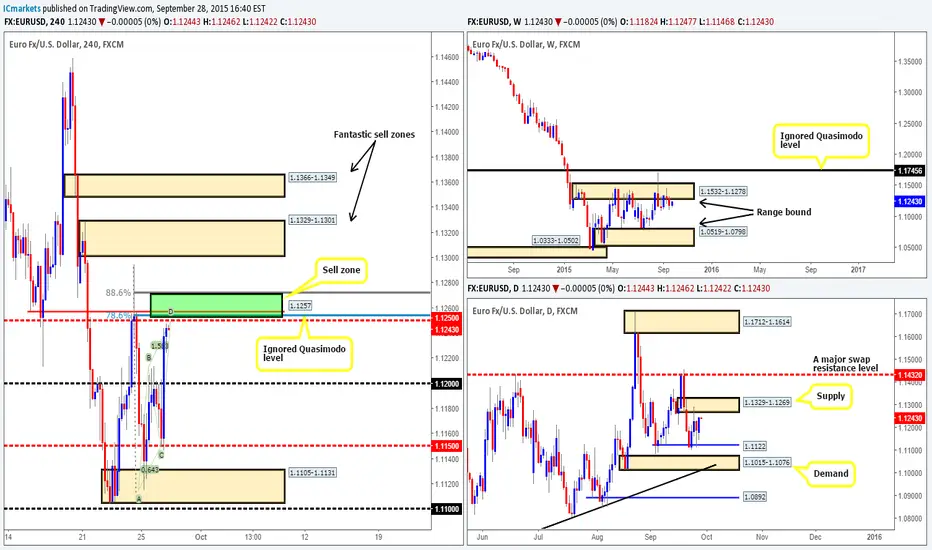This screenshot has width=932, height=550.
Task: Click the '1.1015-1.1076' daily demand label
Action: (767, 462)
